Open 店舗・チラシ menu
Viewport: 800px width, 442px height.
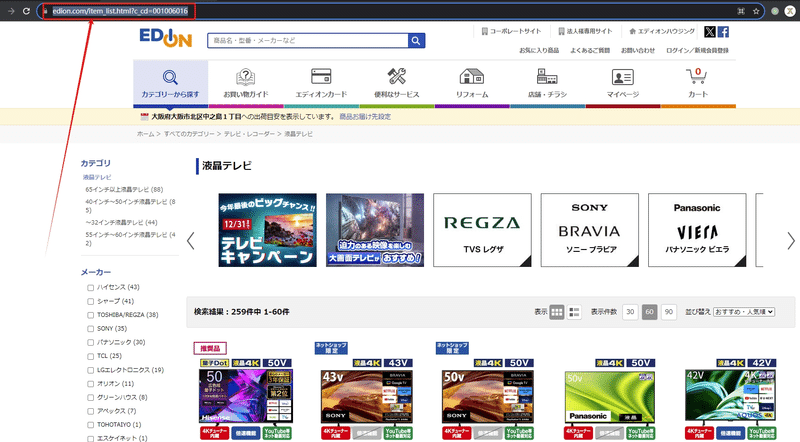pyautogui.click(x=547, y=83)
